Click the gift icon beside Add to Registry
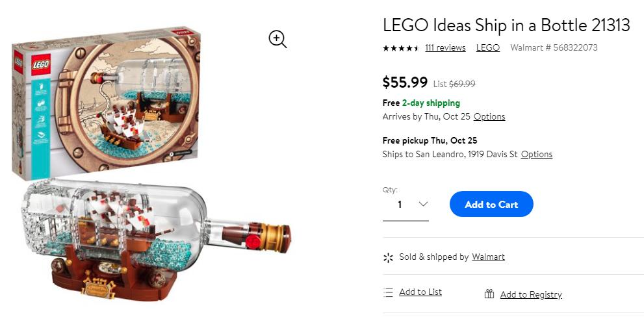The image size is (644, 319). [489, 294]
